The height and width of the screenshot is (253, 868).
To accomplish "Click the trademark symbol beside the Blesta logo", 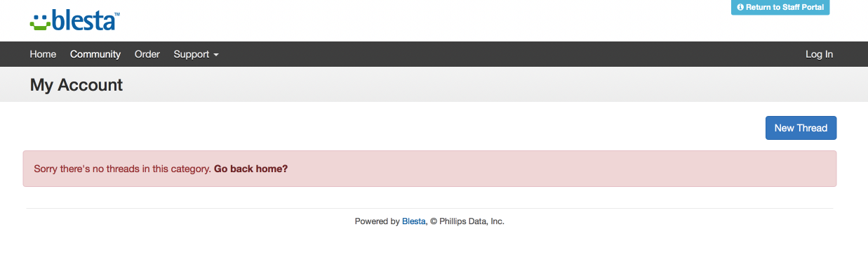I will coord(117,13).
